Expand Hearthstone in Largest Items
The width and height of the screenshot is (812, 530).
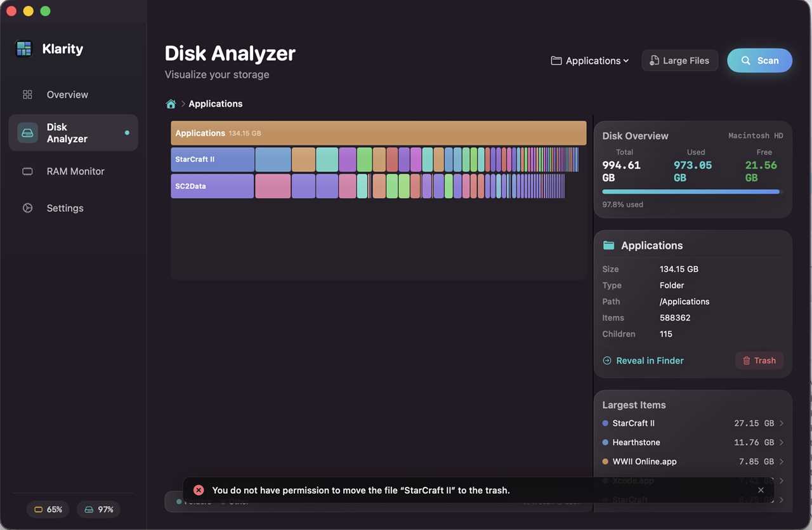[x=782, y=442]
